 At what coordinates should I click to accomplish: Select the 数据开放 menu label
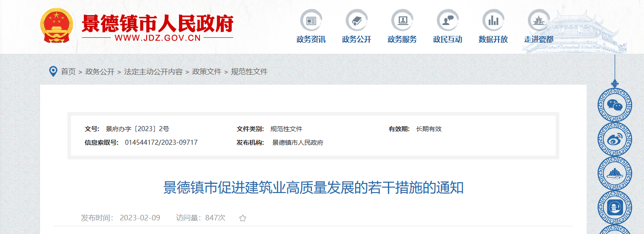(x=493, y=40)
